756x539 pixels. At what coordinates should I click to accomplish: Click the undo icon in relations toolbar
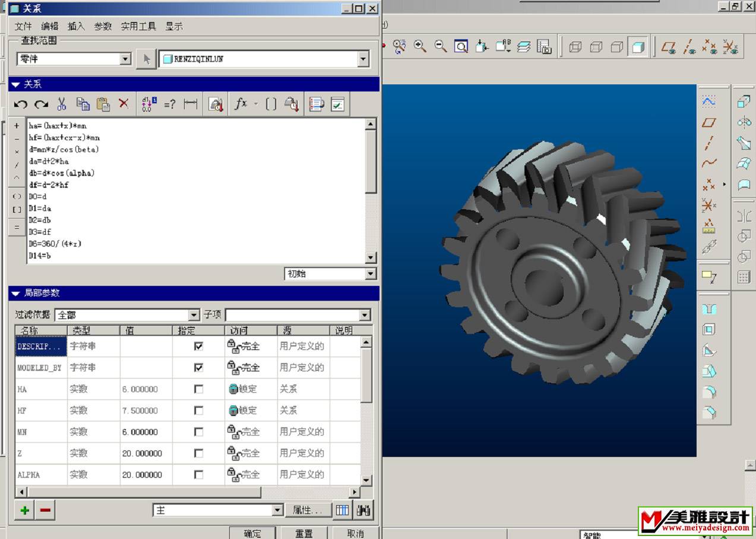21,105
